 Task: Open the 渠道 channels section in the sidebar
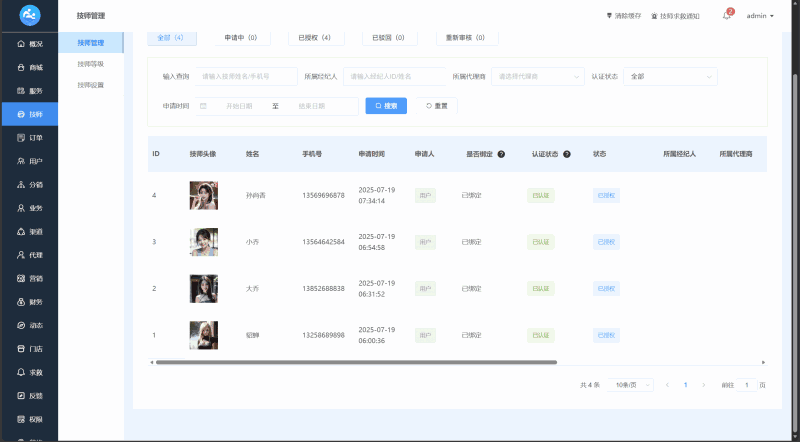[x=30, y=232]
